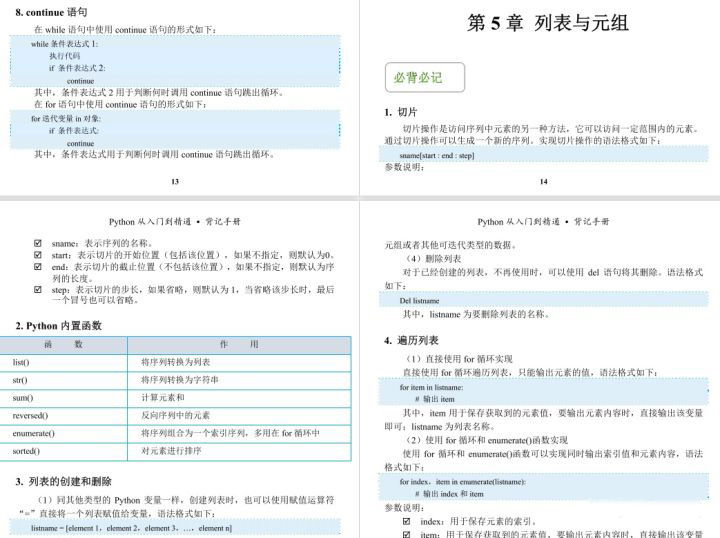
Task: Click the code line 'for index, item in enumerate(listname):'
Action: 462,482
